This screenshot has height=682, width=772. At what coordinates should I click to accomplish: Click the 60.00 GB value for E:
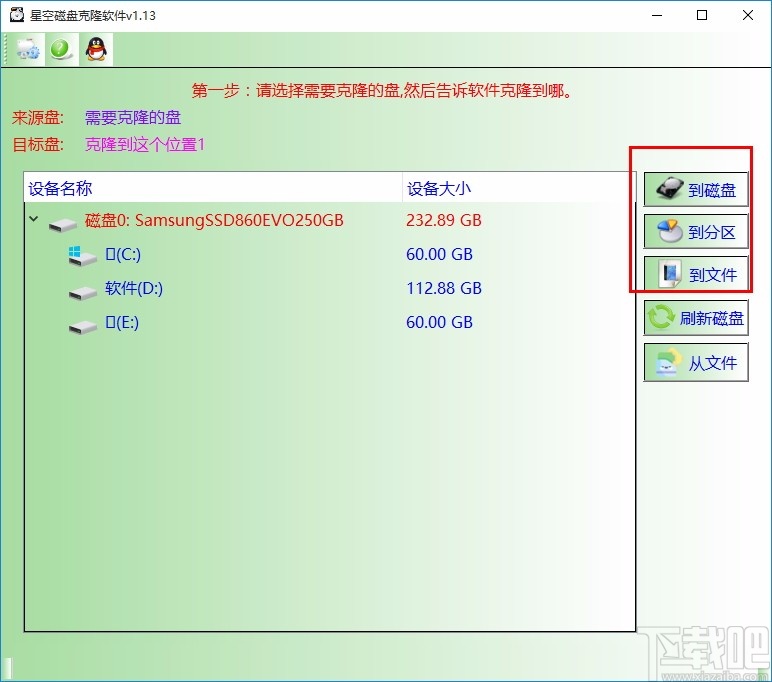[x=439, y=322]
